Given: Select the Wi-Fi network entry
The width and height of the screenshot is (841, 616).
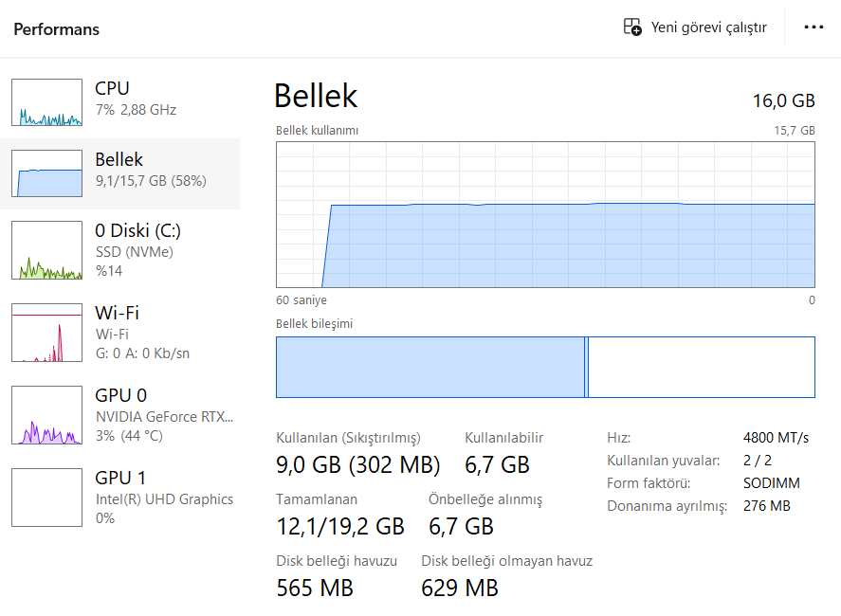Looking at the screenshot, I should click(x=120, y=333).
